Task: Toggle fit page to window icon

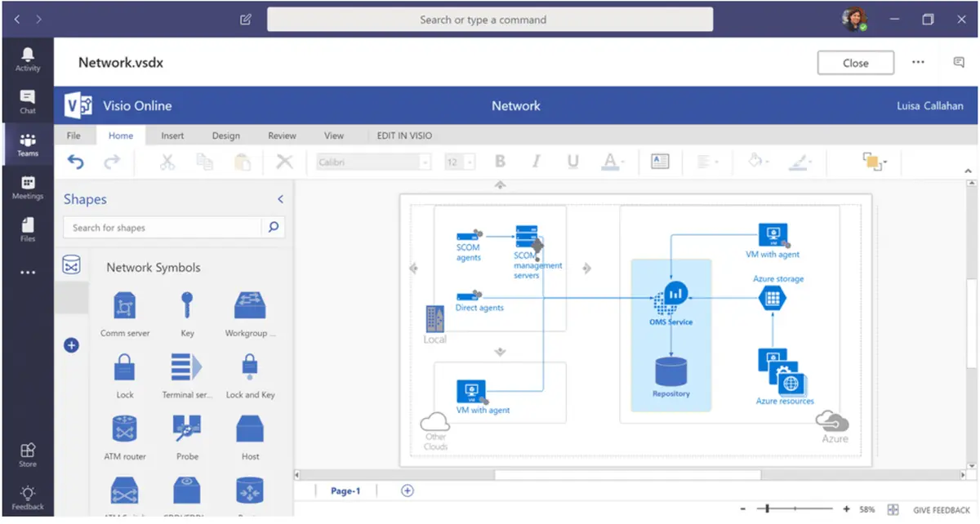Action: pos(893,509)
